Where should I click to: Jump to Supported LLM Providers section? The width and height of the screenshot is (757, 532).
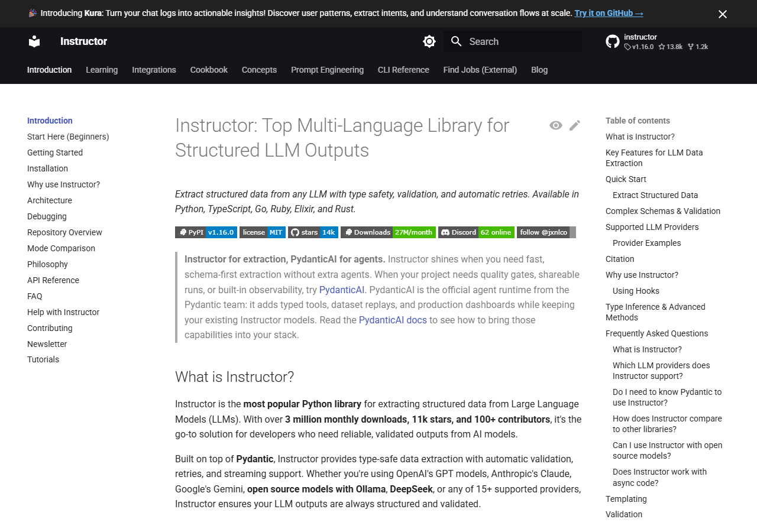pyautogui.click(x=652, y=227)
